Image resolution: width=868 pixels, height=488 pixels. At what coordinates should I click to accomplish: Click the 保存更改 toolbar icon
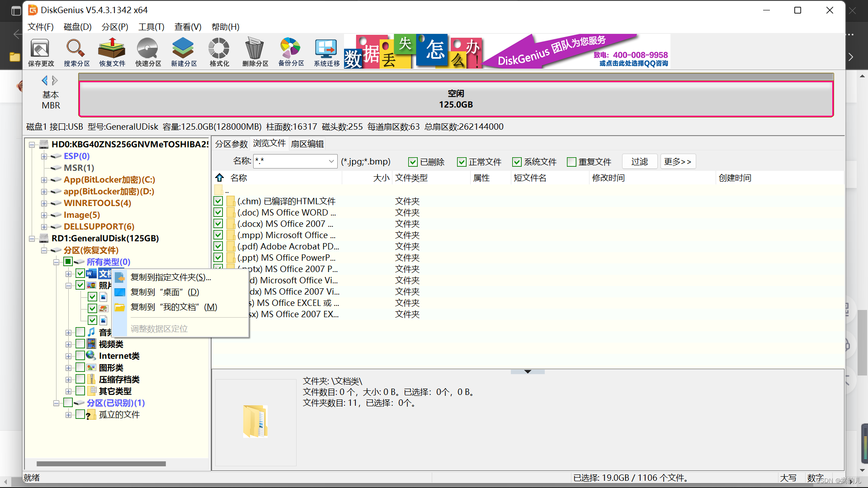pyautogui.click(x=40, y=52)
